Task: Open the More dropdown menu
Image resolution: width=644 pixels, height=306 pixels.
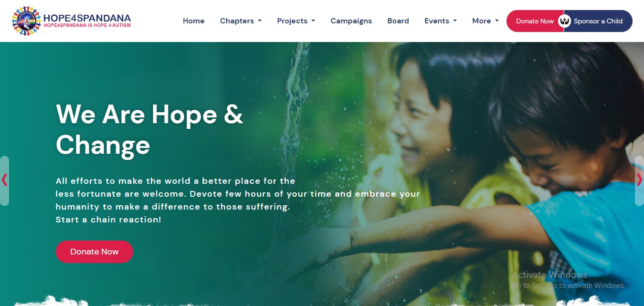Action: pos(486,21)
